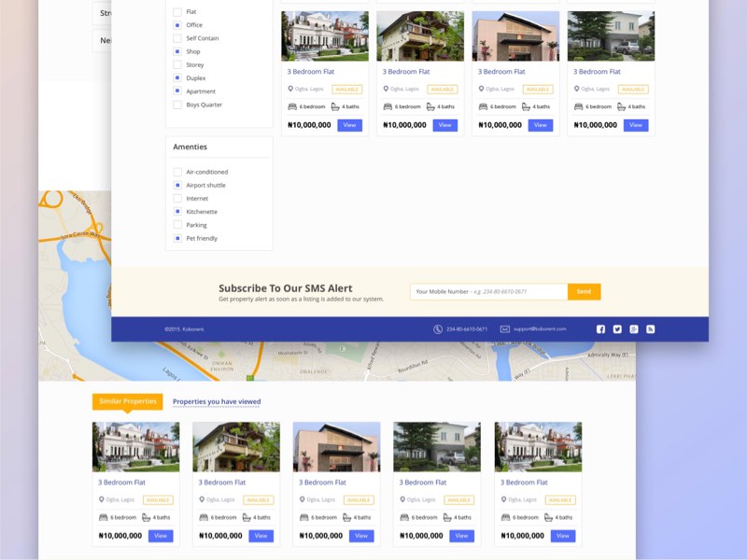Viewport: 747px width, 560px height.
Task: Uncheck the Office property type checkbox
Action: click(177, 25)
